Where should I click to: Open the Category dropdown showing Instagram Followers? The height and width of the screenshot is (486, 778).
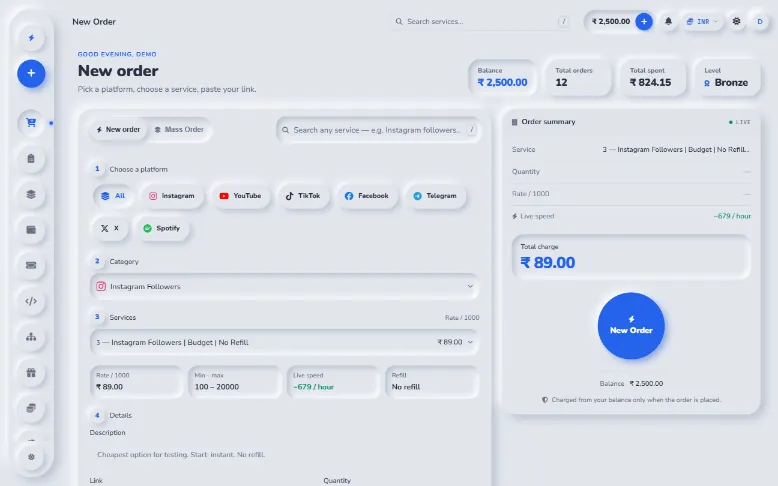tap(284, 286)
